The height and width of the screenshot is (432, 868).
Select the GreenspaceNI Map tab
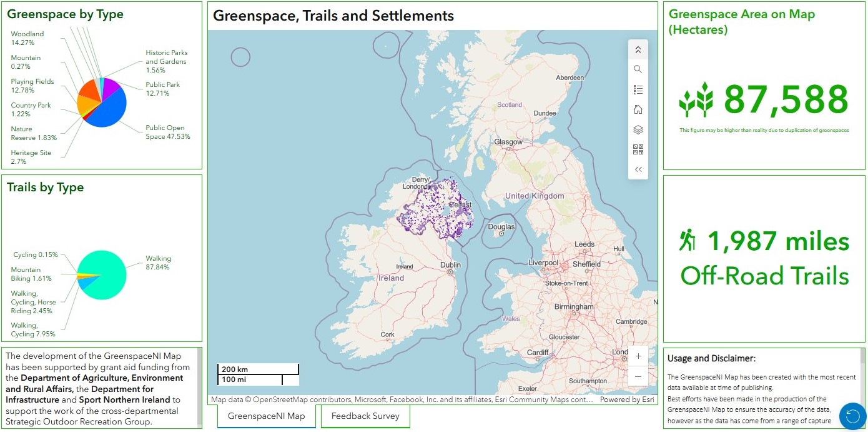266,416
